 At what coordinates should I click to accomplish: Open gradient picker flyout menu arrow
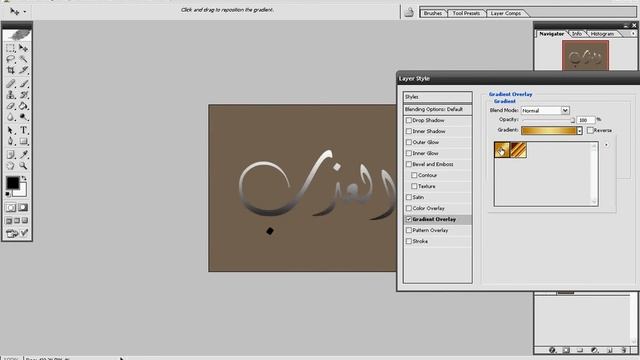[607, 145]
